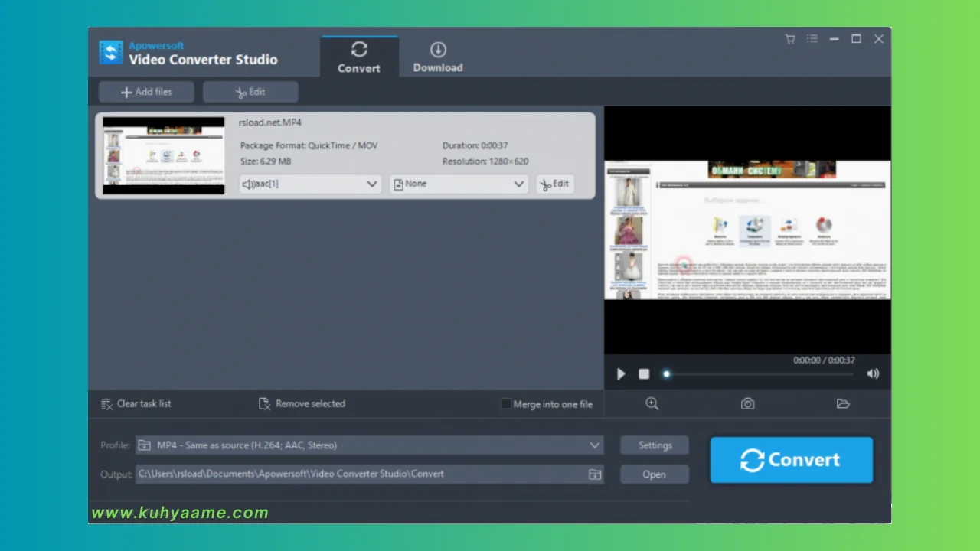Stop the video preview
Image resolution: width=980 pixels, height=551 pixels.
[x=644, y=374]
